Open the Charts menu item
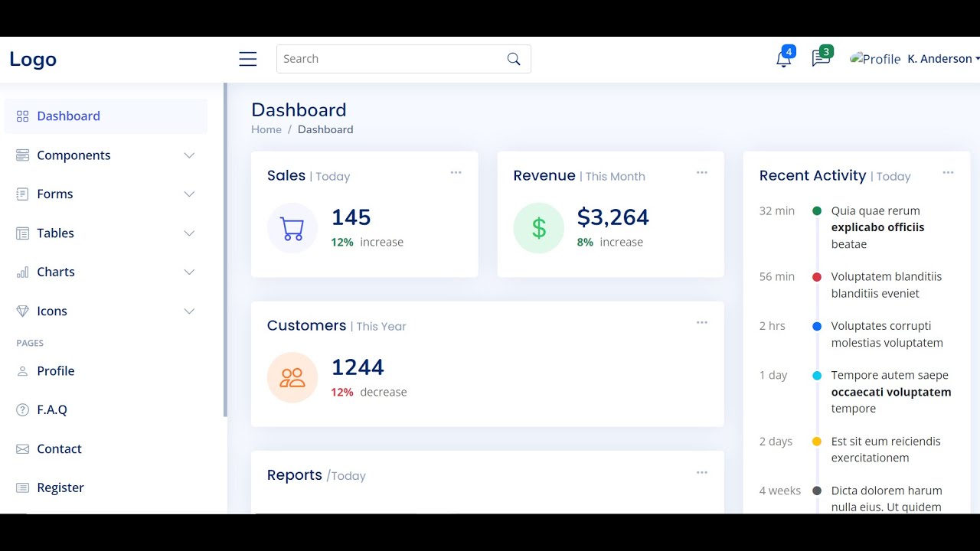Image resolution: width=980 pixels, height=551 pixels. pyautogui.click(x=106, y=272)
